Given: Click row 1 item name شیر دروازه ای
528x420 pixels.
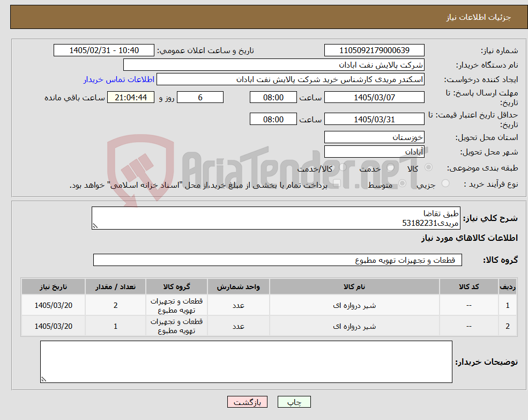Looking at the screenshot, I should (x=354, y=305).
